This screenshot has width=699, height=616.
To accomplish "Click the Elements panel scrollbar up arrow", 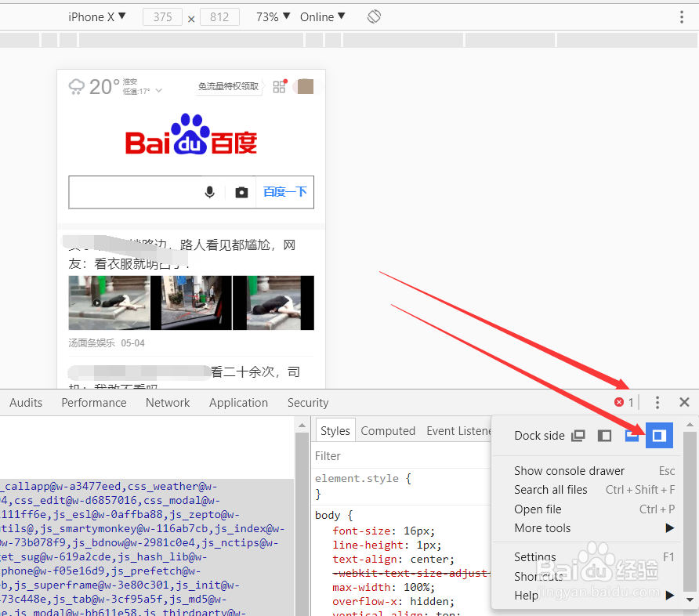I will click(302, 426).
